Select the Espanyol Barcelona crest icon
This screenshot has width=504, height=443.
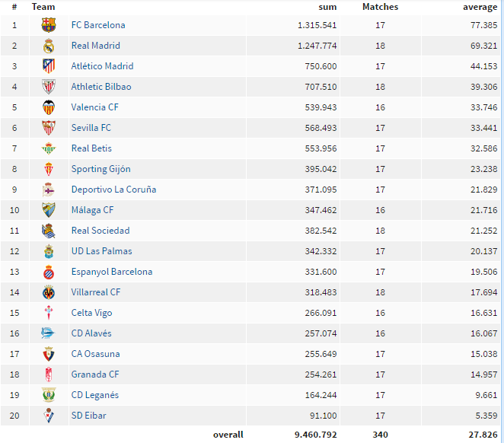coord(49,272)
